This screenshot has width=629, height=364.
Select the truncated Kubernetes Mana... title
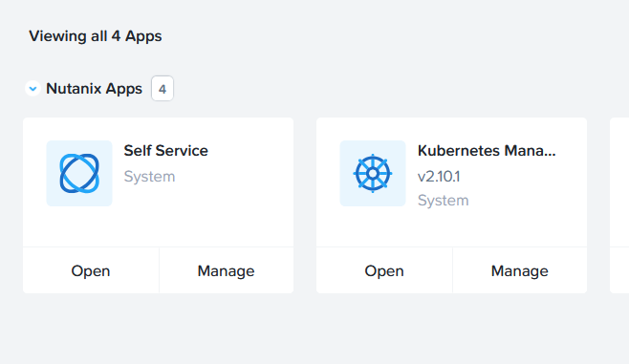tap(487, 151)
